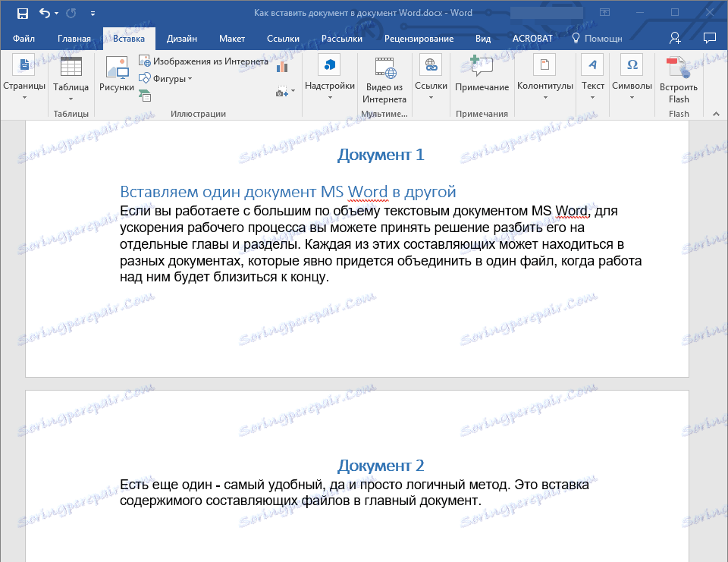Open the Символы symbols dropdown

tap(632, 78)
